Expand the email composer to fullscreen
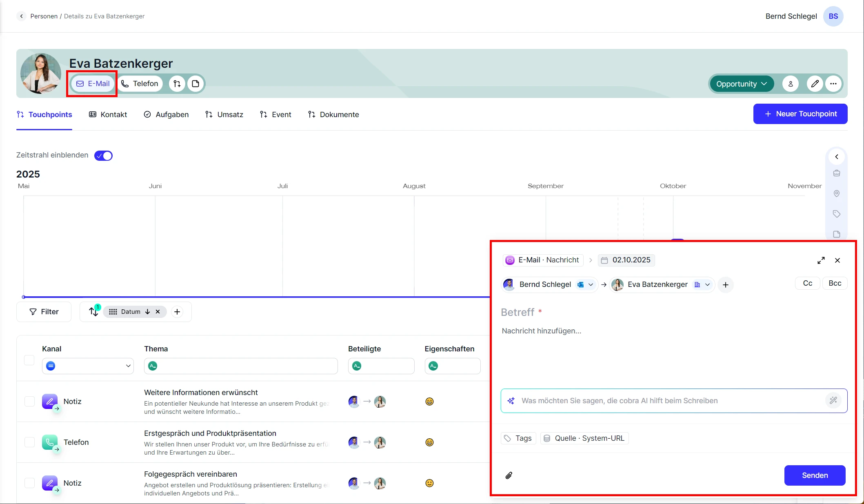 tap(821, 260)
